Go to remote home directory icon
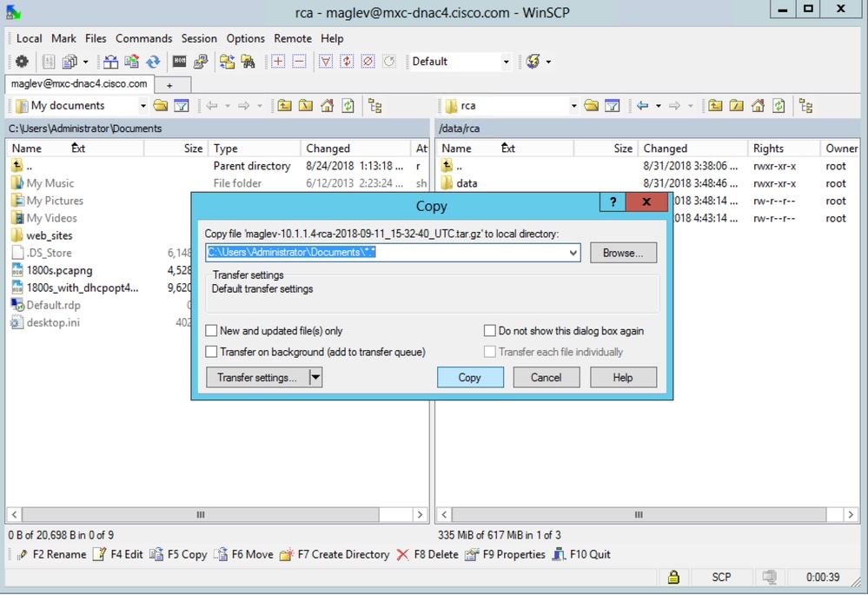868x595 pixels. coord(758,106)
